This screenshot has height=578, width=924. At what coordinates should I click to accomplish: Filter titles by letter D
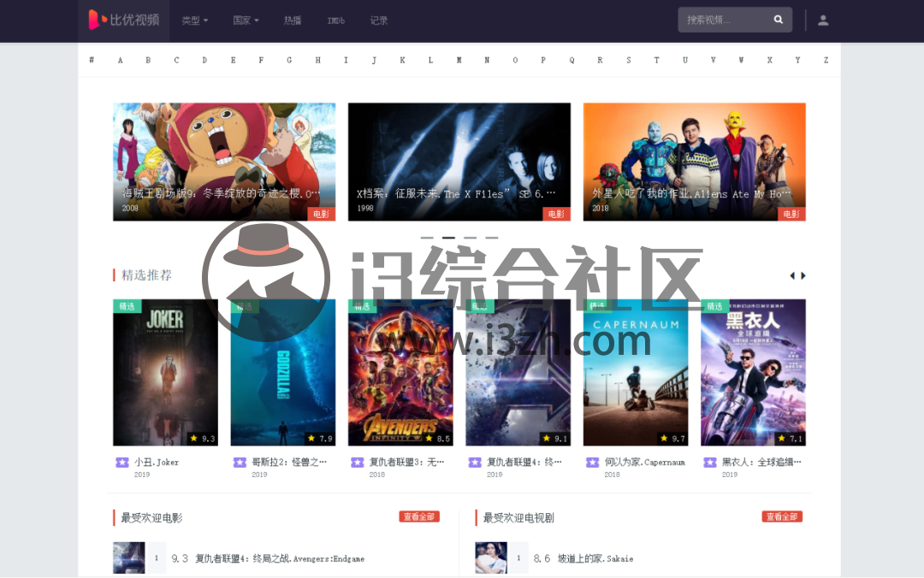204,60
